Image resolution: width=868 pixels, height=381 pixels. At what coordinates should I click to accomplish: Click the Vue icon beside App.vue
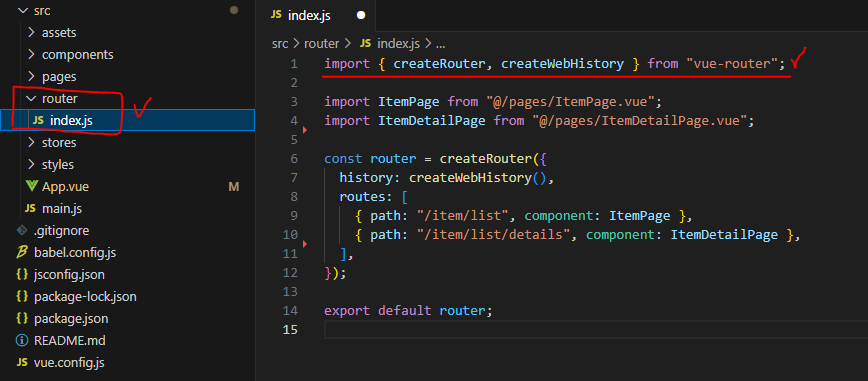click(32, 187)
